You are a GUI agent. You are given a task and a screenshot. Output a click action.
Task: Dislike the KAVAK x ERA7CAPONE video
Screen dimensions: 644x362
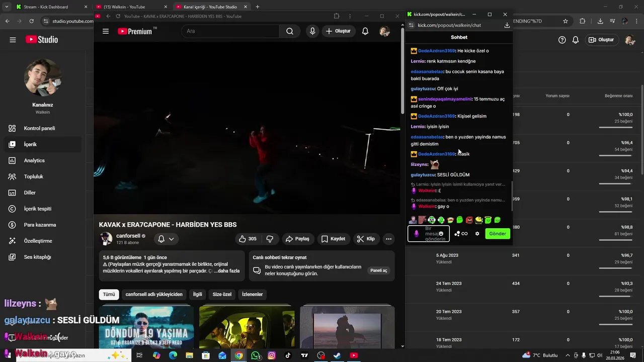pos(270,239)
